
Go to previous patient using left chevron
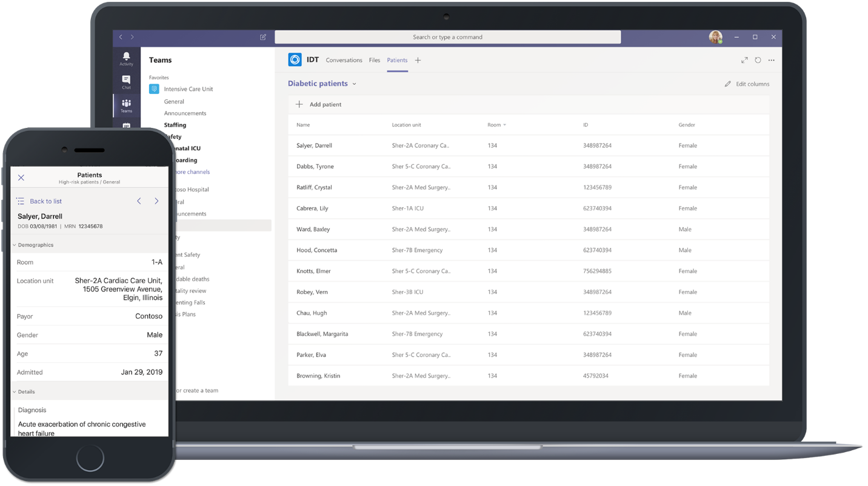click(139, 201)
